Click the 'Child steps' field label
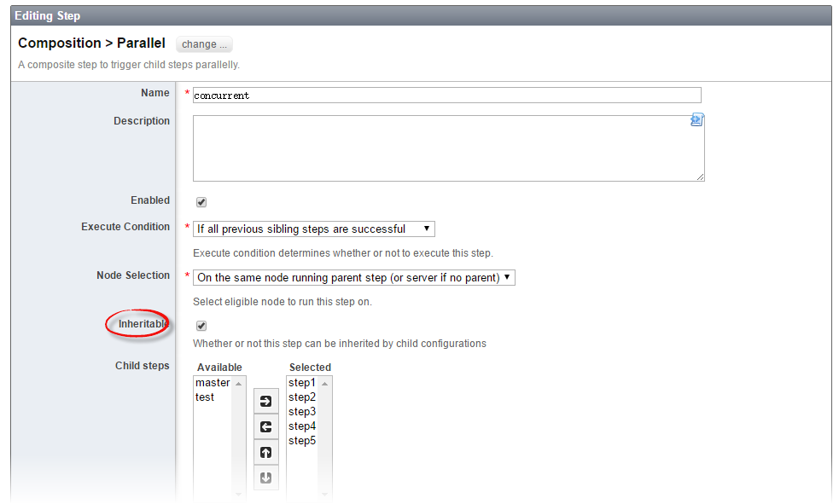Image resolution: width=839 pixels, height=504 pixels. [x=143, y=366]
